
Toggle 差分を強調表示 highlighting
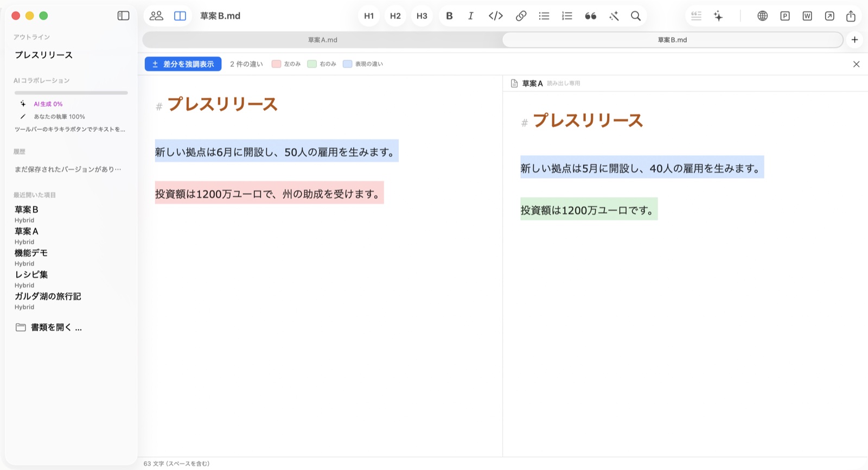pyautogui.click(x=183, y=64)
